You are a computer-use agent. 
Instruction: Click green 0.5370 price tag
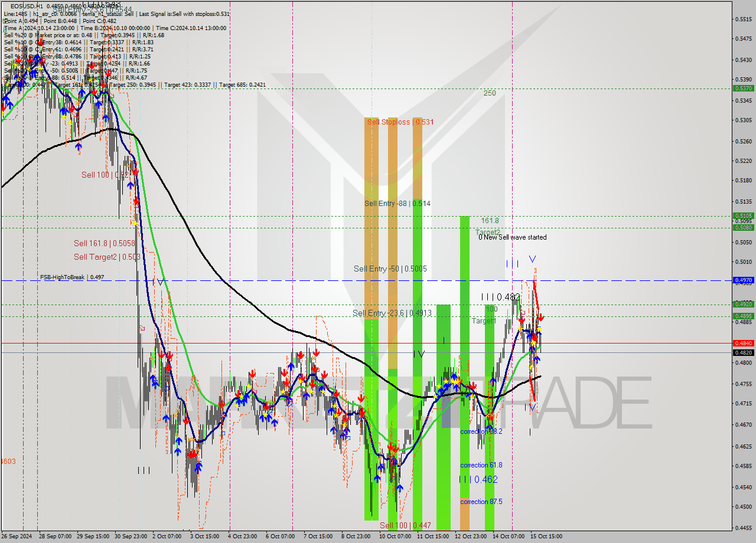(743, 88)
